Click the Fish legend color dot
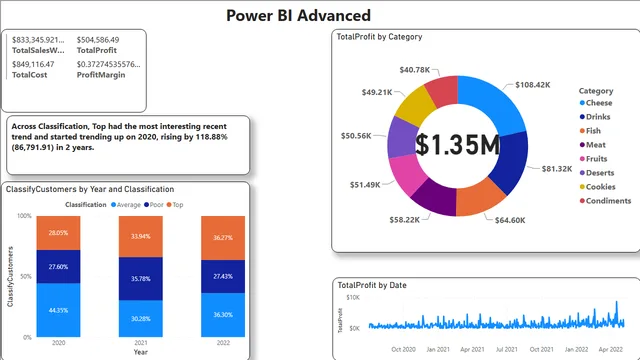640x360 pixels. click(x=582, y=131)
